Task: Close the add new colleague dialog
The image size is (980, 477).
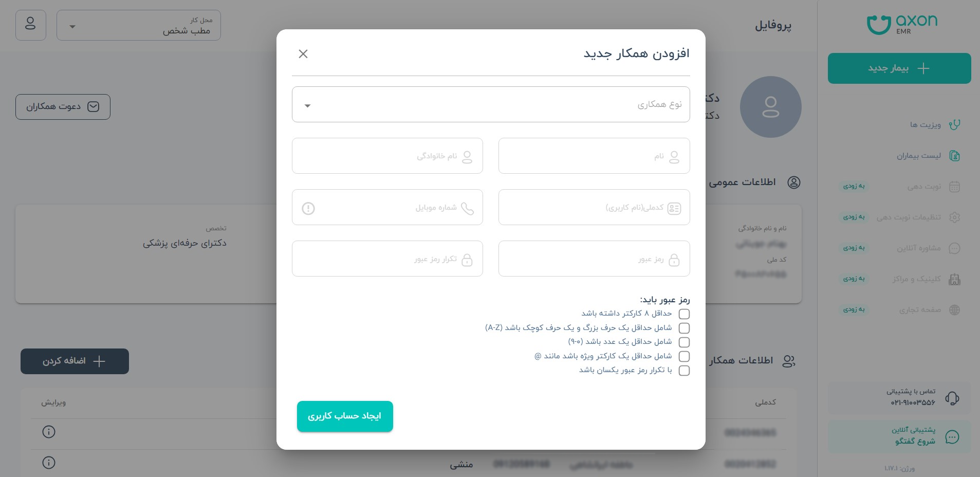Action: [303, 54]
